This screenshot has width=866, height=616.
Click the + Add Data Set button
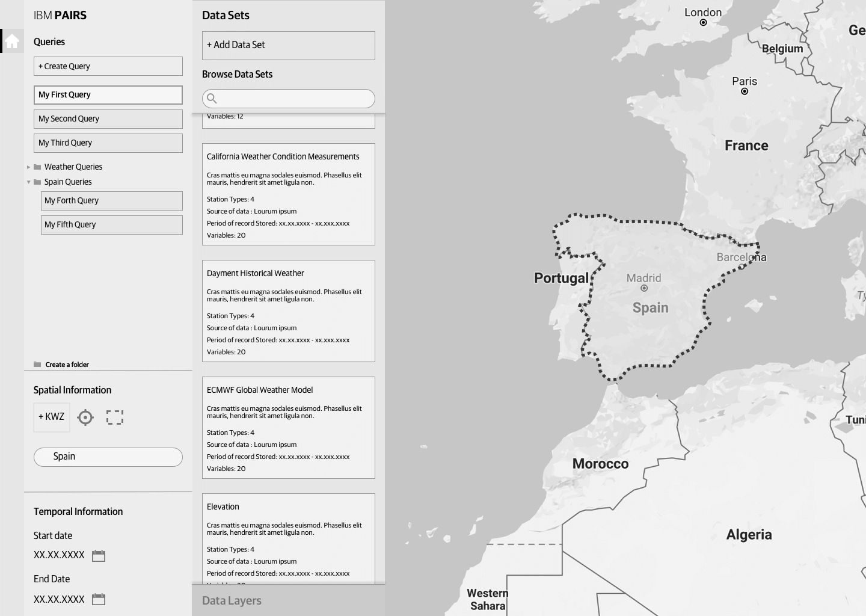click(288, 45)
